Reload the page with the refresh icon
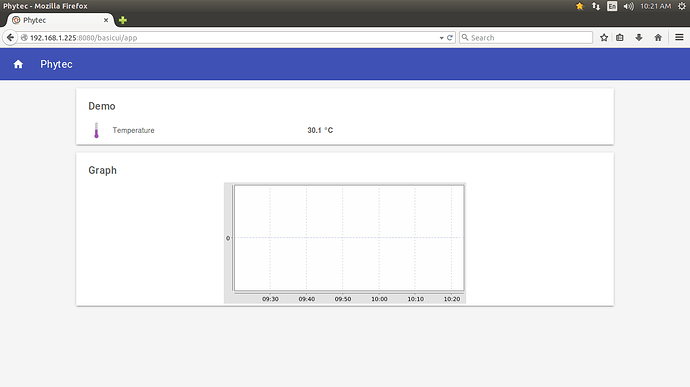The image size is (690, 387). pos(450,38)
